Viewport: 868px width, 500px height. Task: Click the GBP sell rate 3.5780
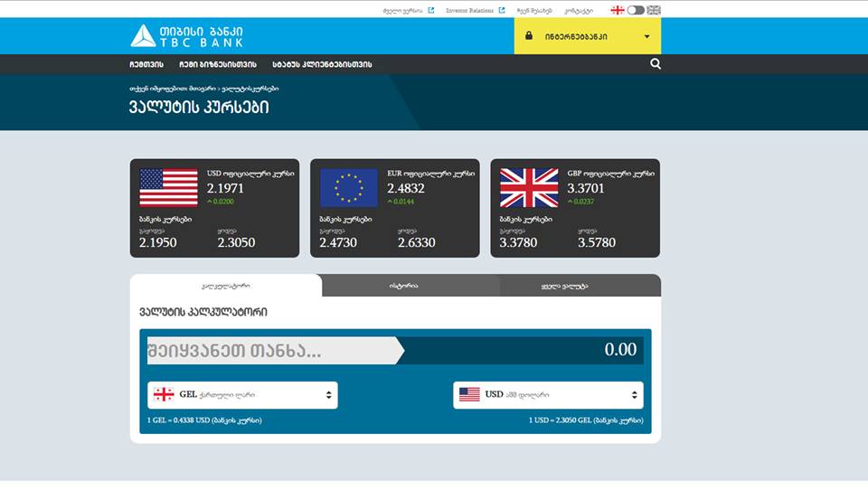pos(597,242)
